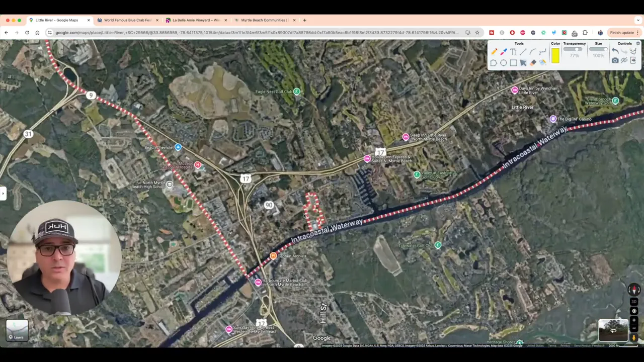Image resolution: width=644 pixels, height=362 pixels.
Task: Open Days Inn by Wyndham marker
Action: click(x=515, y=90)
